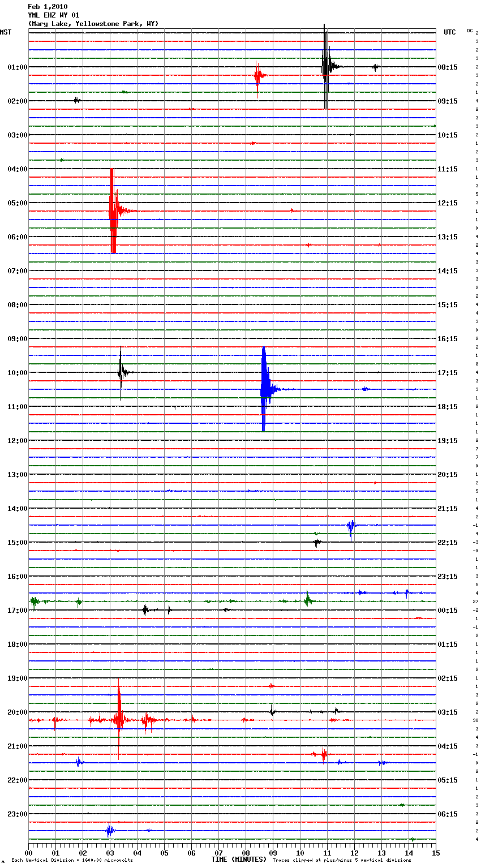This screenshot has height=868, width=481.
Task: Click the '09:15' UTC time label
Action: [448, 101]
